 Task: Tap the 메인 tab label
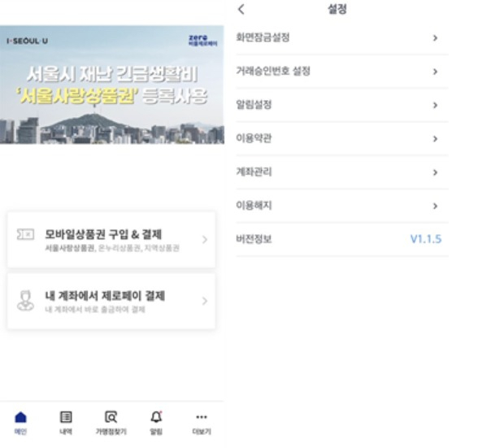[20, 432]
